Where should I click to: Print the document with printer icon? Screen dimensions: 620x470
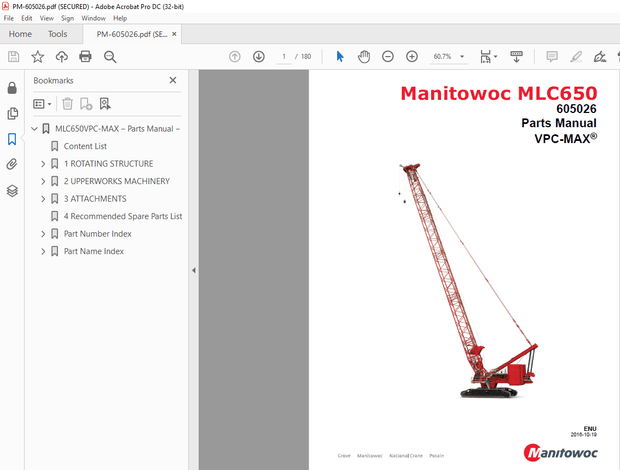(x=85, y=57)
